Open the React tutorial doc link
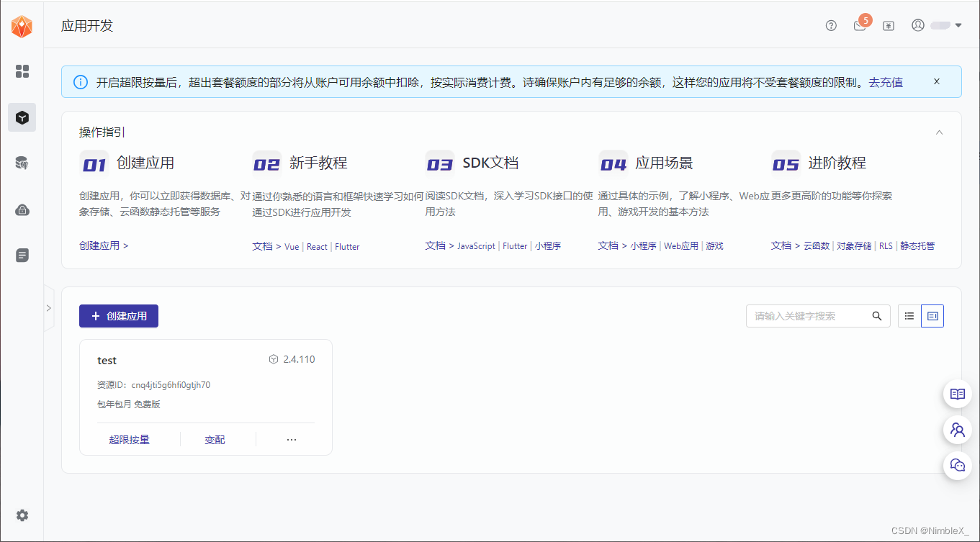The width and height of the screenshot is (980, 542). click(x=317, y=246)
